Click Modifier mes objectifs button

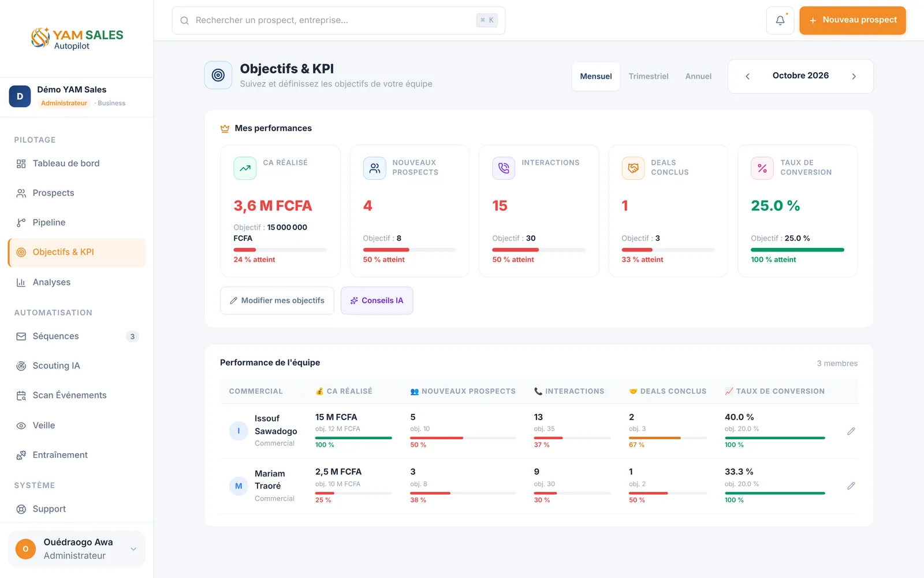coord(277,301)
